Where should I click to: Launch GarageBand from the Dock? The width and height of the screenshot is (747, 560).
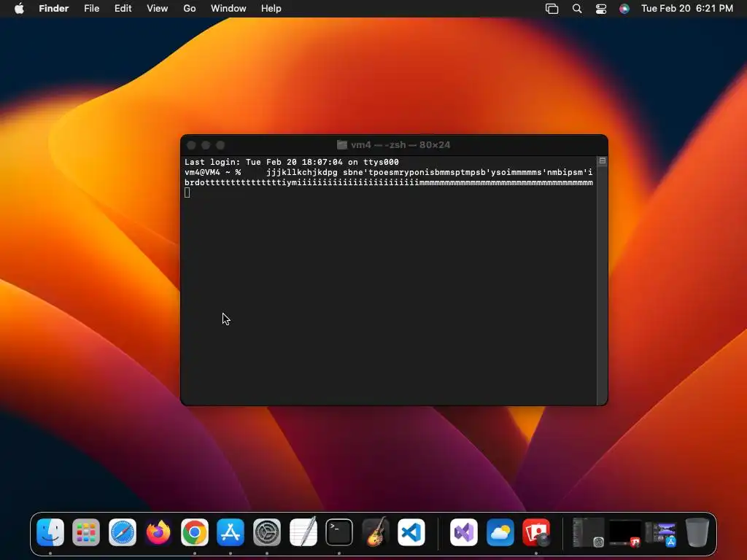click(375, 532)
